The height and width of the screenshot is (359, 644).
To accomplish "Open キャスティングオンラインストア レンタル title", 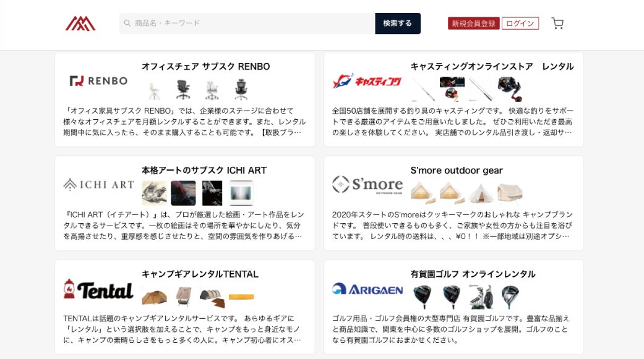I will [492, 67].
